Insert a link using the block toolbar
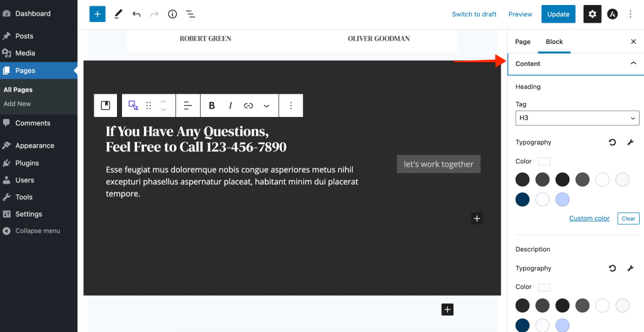 [248, 106]
